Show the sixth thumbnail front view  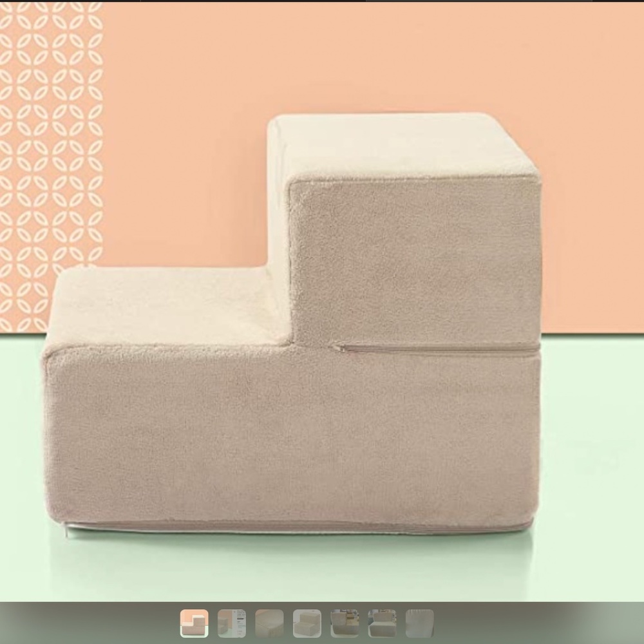[x=382, y=623]
